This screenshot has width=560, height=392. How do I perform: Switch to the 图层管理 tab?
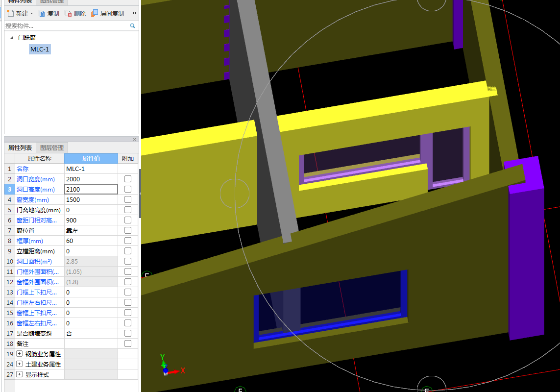coord(52,147)
